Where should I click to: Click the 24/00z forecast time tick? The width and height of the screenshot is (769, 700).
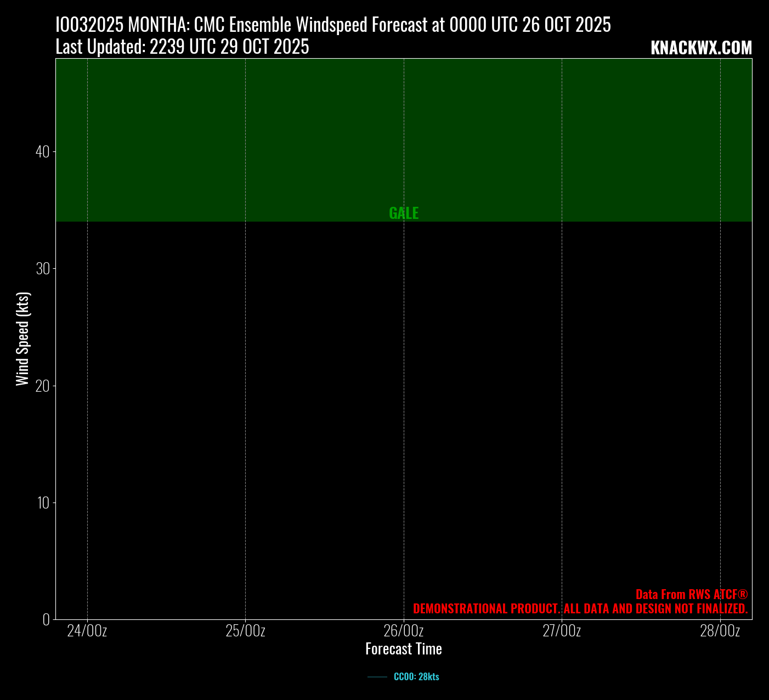87,631
